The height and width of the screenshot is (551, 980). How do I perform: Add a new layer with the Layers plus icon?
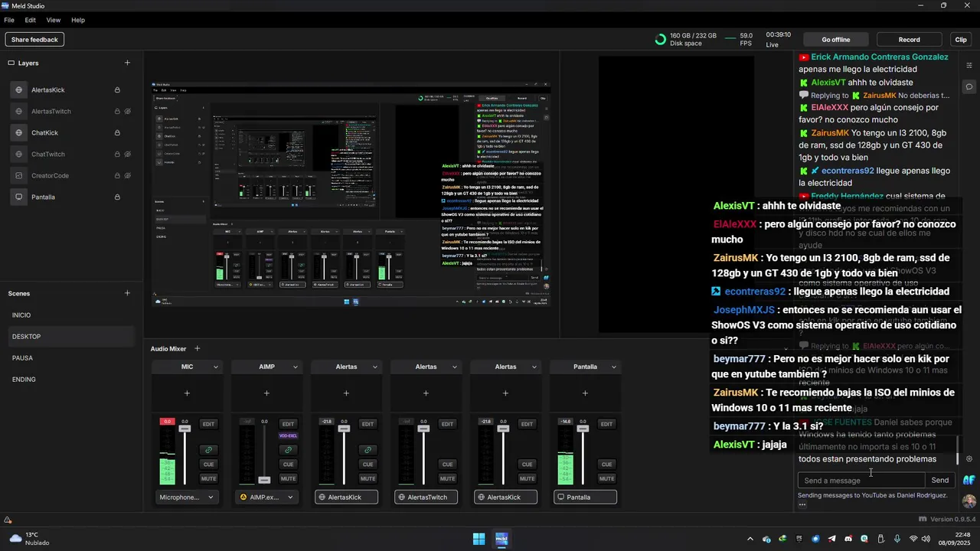(127, 63)
